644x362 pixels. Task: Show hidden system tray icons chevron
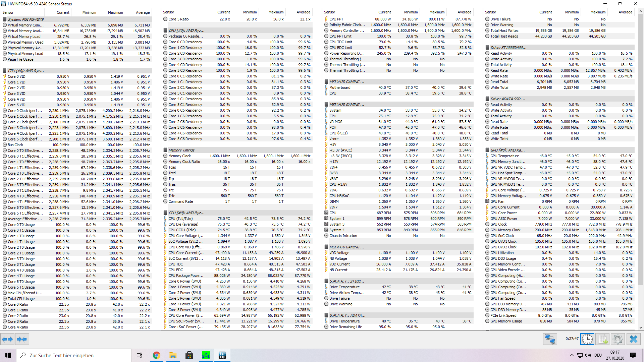[572, 355]
